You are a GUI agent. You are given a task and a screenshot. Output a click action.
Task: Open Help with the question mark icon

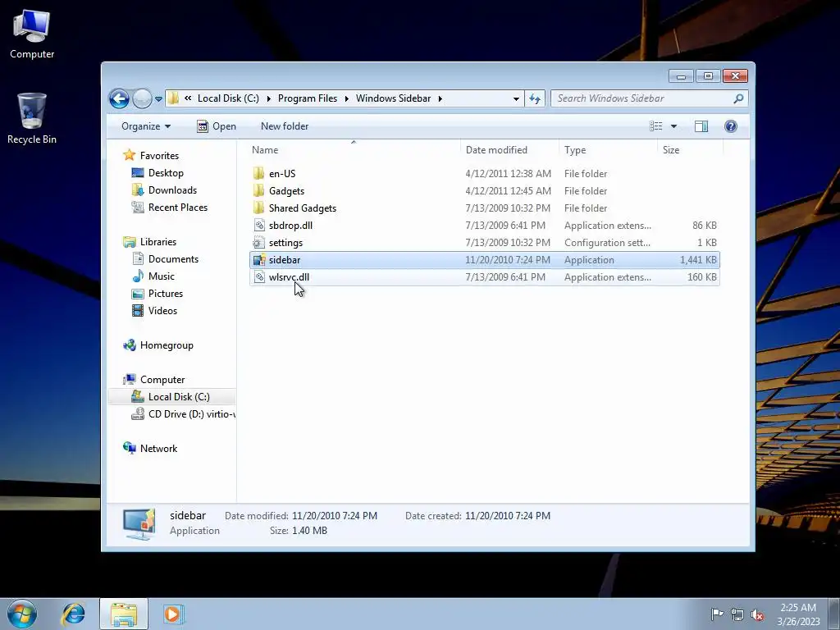731,126
